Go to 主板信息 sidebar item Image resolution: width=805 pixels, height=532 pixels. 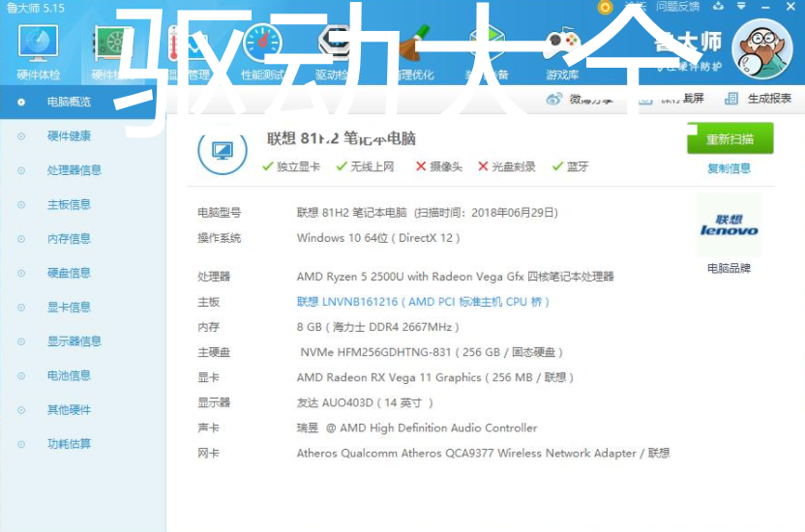69,205
